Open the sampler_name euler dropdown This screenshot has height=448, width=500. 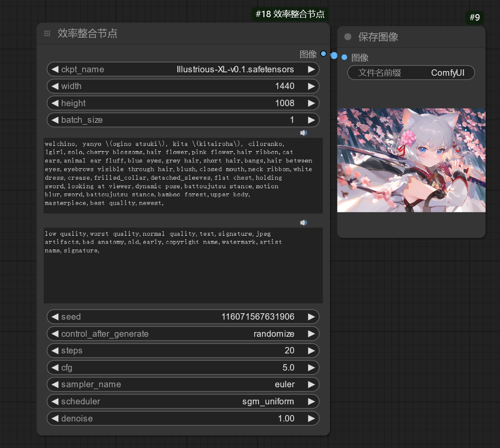coord(183,384)
